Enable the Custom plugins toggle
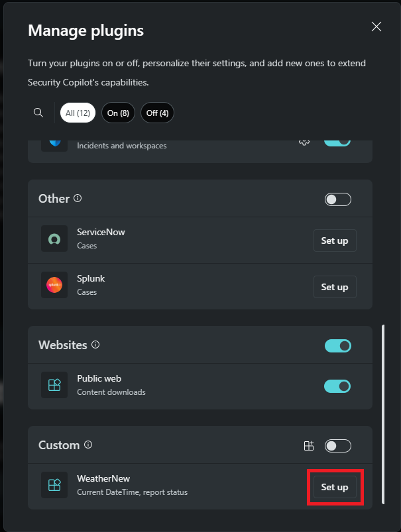 [337, 445]
